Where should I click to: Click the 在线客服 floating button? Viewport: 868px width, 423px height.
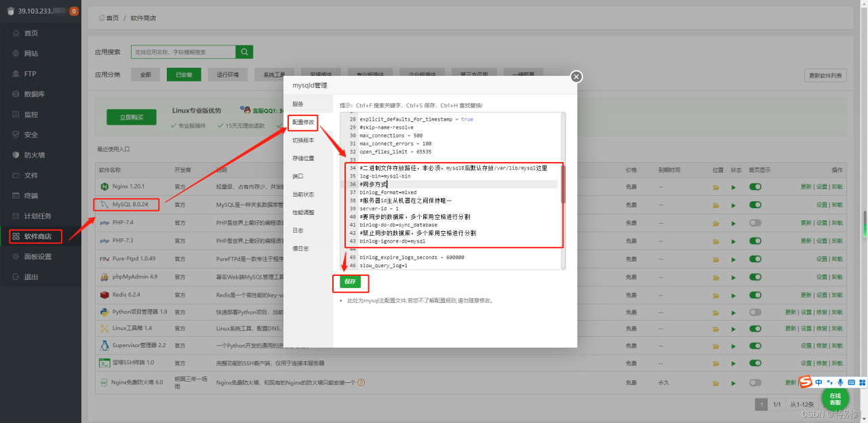(835, 399)
